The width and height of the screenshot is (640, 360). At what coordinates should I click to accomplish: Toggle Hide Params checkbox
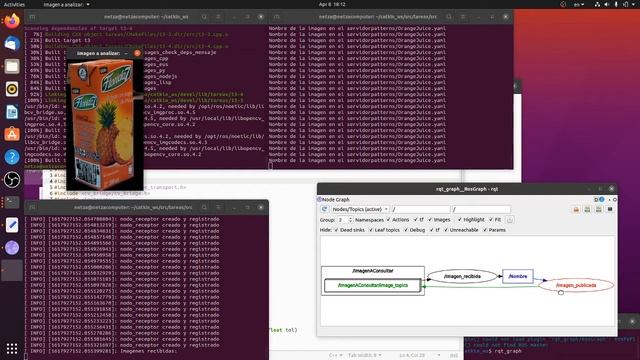(x=494, y=230)
